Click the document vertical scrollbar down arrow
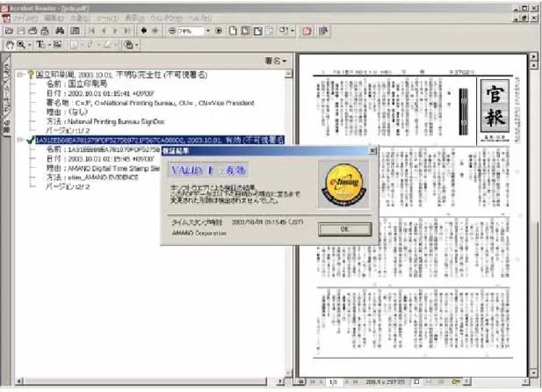This screenshot has width=542, height=392. coord(533,373)
